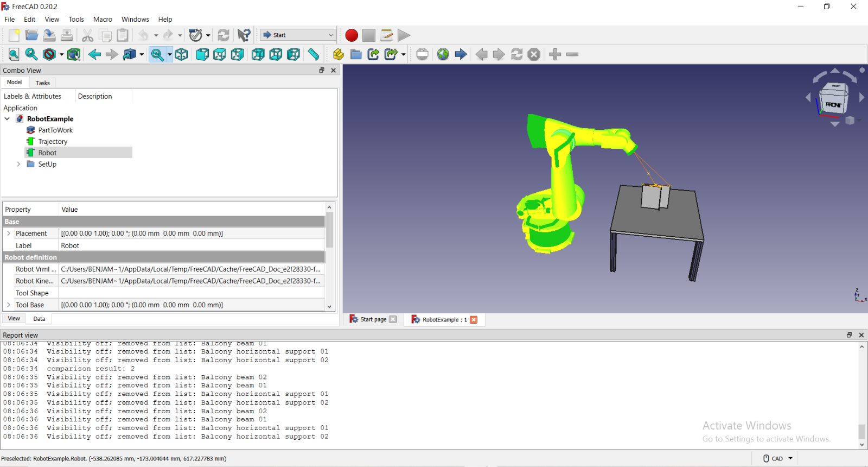The image size is (868, 467).
Task: Click the Label value field Robot
Action: pos(192,245)
